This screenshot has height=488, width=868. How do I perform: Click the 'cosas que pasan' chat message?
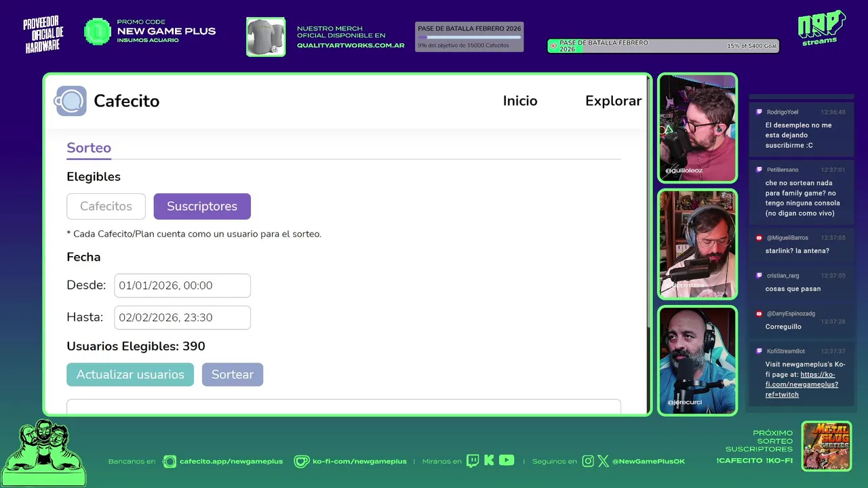[793, 289]
